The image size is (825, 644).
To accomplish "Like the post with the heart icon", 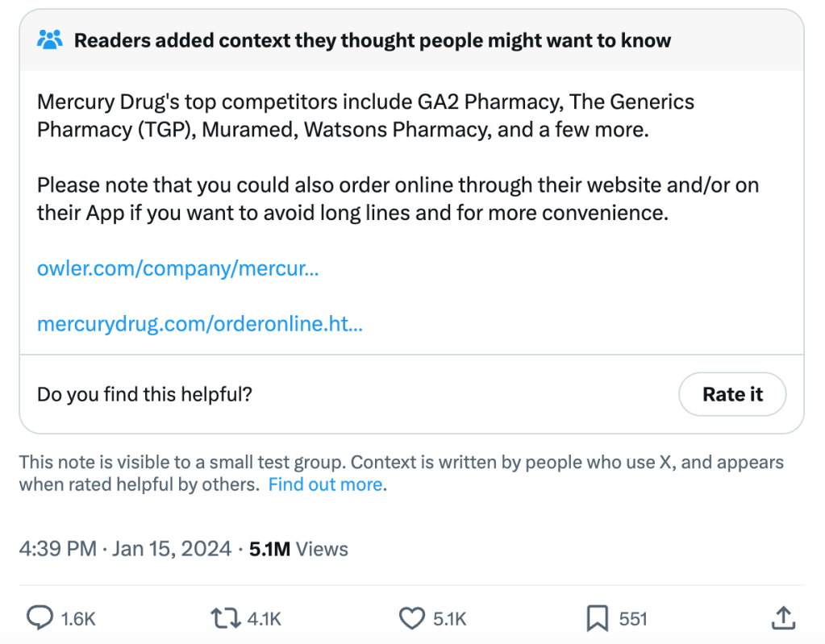I will (x=411, y=618).
